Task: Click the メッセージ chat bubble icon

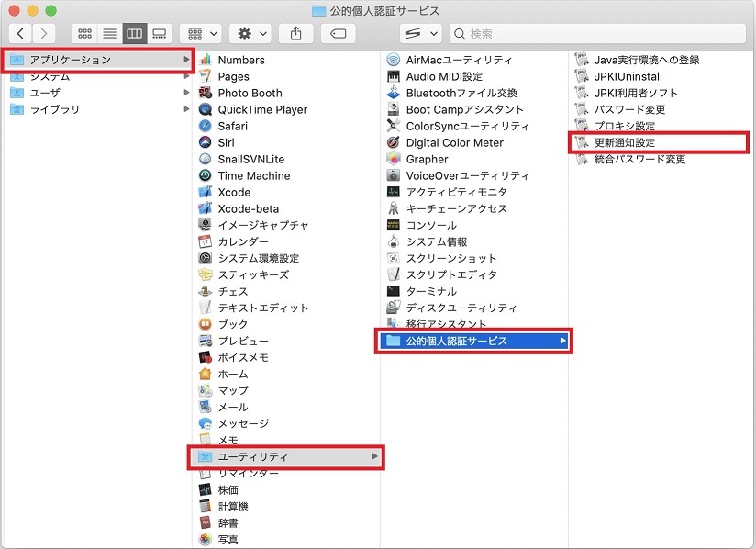Action: pos(205,423)
